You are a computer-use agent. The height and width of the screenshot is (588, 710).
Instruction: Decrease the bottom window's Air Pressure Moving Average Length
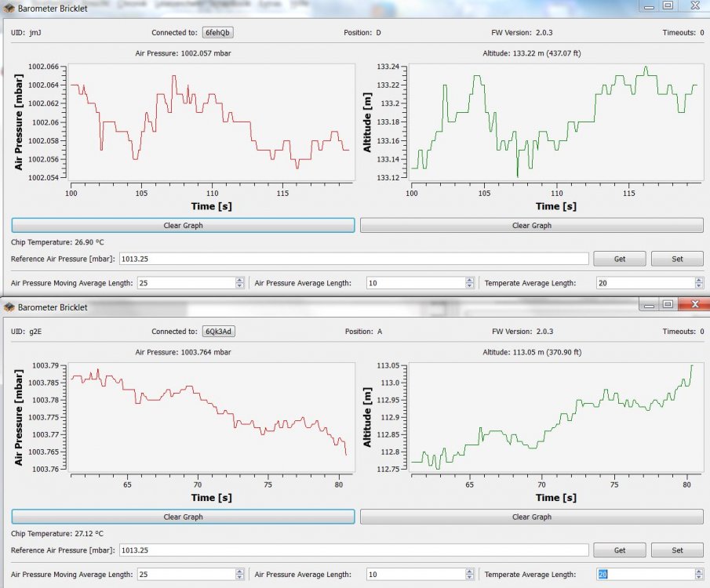[x=240, y=578]
